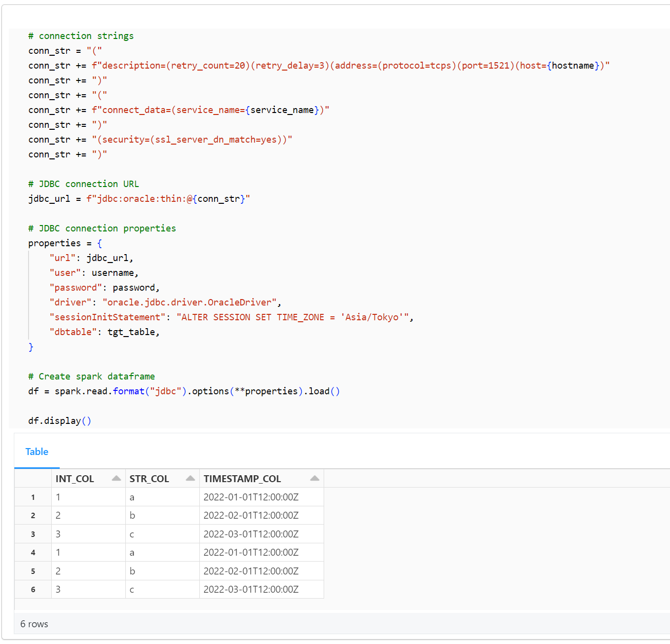
Task: Place cursor on the "driver" OracleDriver line
Action: [x=165, y=303]
